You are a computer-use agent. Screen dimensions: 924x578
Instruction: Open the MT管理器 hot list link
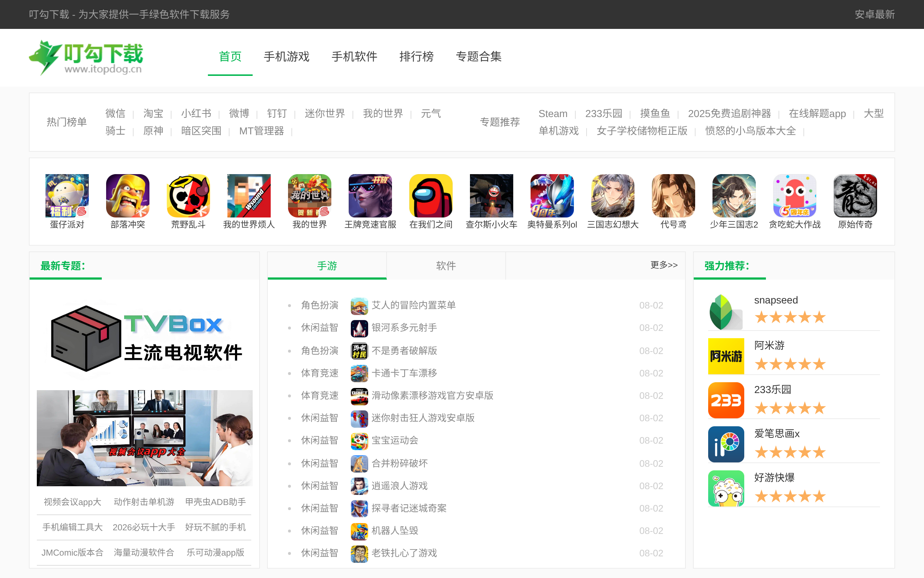[x=262, y=131]
